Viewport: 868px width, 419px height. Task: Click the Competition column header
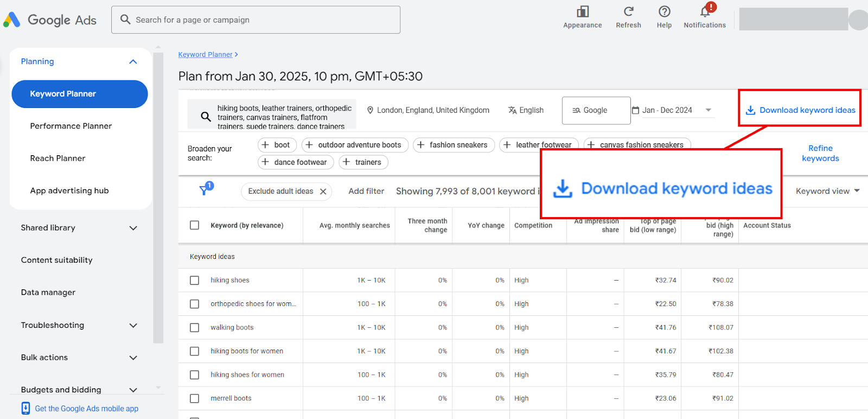coord(533,225)
